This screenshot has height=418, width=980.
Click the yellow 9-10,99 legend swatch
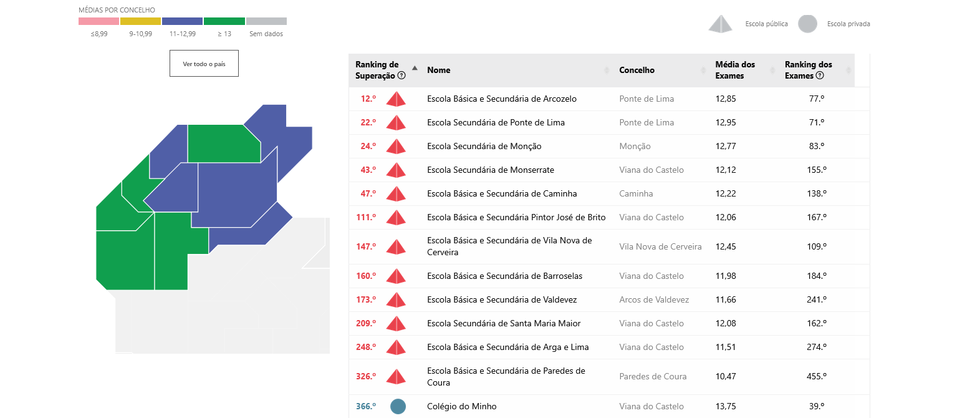tap(140, 21)
